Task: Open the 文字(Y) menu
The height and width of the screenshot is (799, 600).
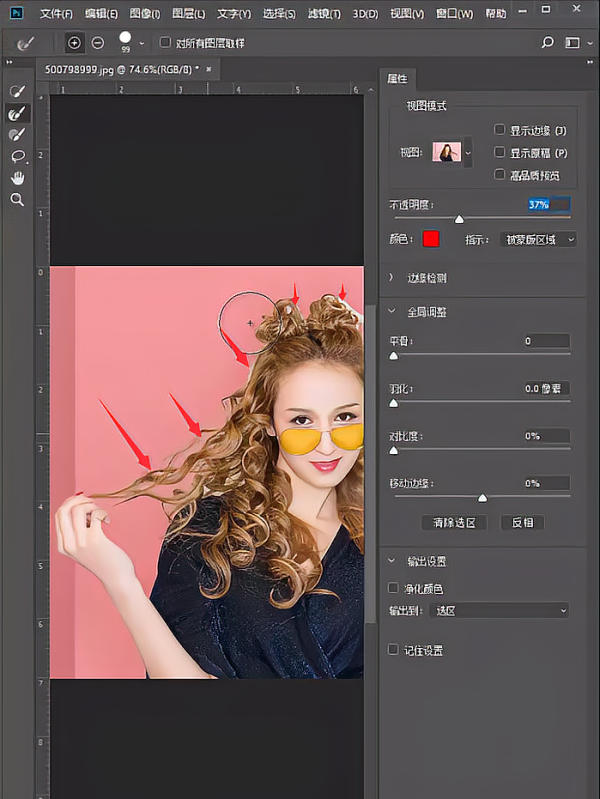Action: (x=234, y=14)
